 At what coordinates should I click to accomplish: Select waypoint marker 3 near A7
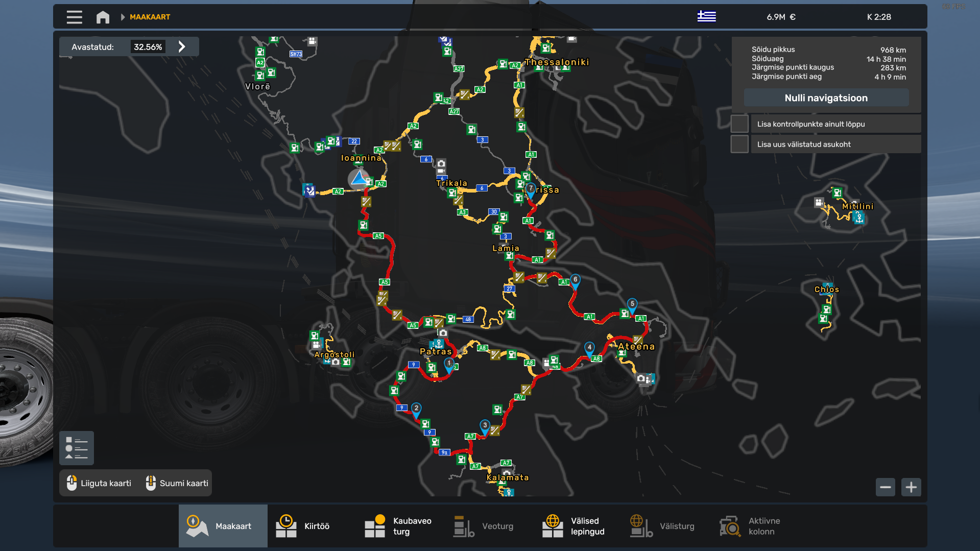pos(485,426)
